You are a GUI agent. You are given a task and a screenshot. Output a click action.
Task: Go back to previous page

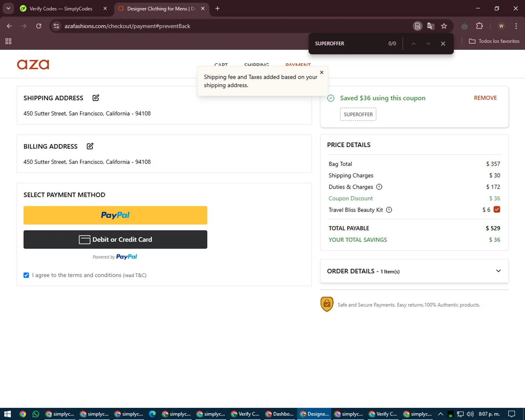pos(9,26)
